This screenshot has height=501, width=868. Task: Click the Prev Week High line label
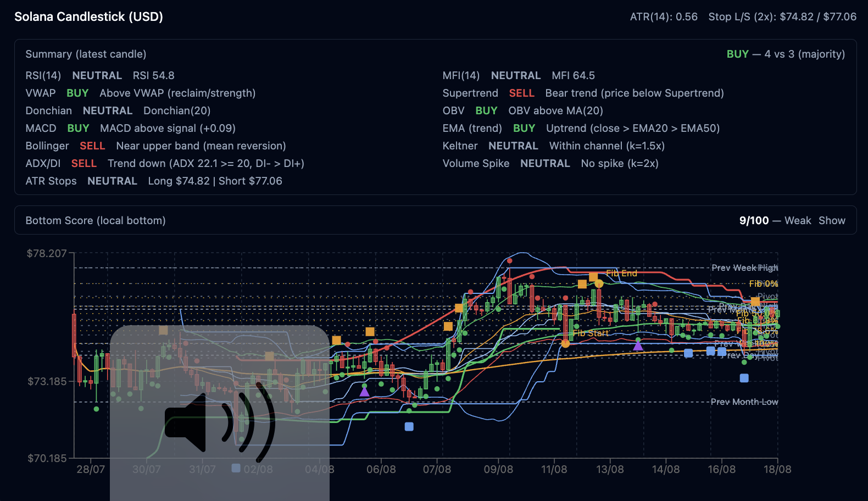coord(744,268)
